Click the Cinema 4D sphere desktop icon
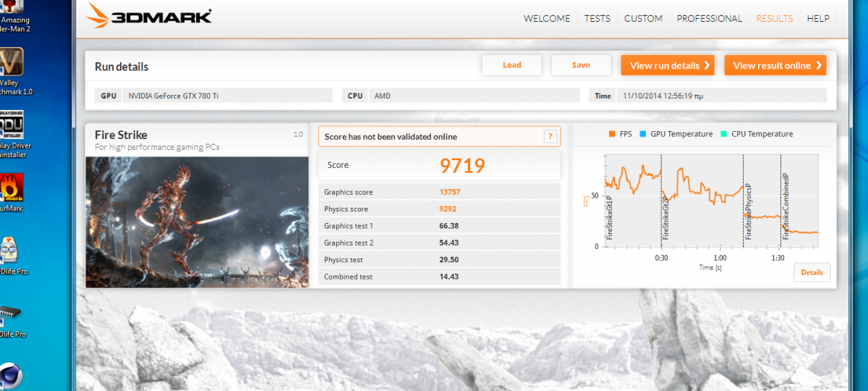This screenshot has height=391, width=868. (9, 375)
